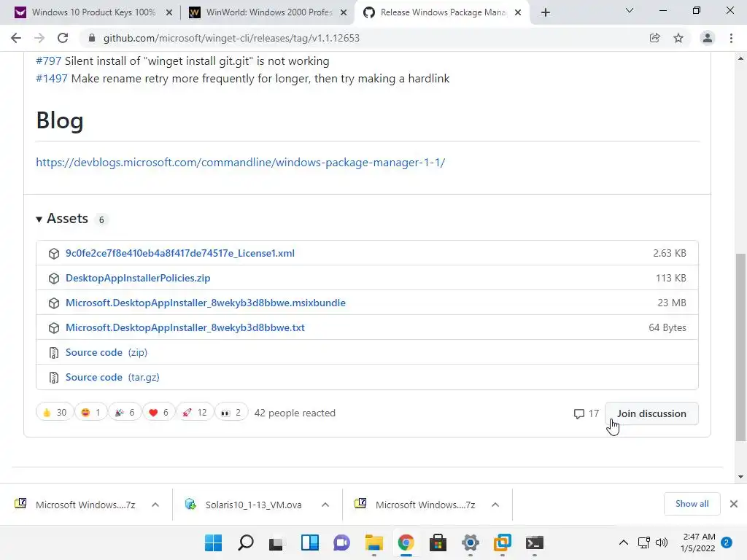This screenshot has height=560, width=747.
Task: Toggle the laugh reaction with 1
Action: click(x=90, y=413)
